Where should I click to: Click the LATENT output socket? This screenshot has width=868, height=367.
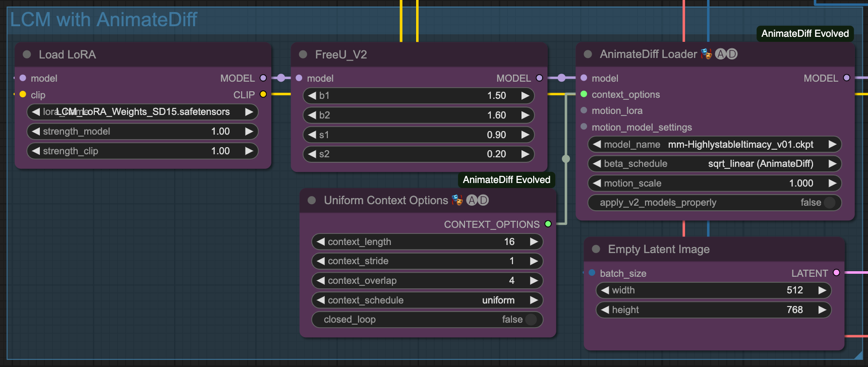tap(836, 273)
